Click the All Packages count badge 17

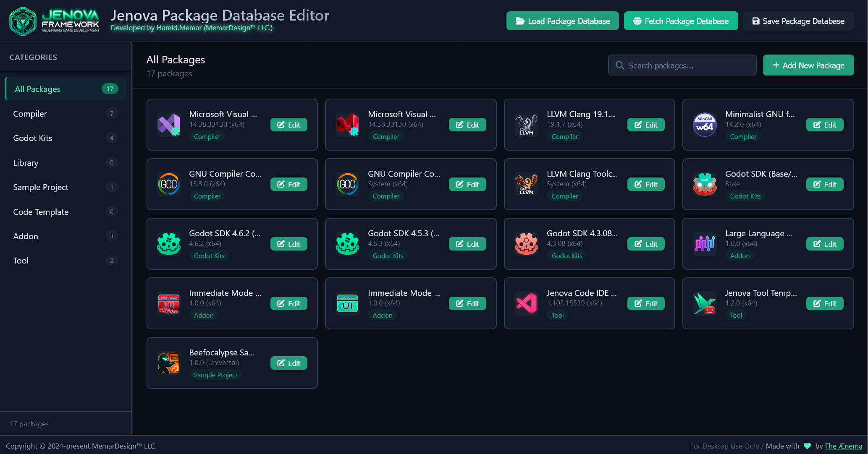pyautogui.click(x=110, y=89)
